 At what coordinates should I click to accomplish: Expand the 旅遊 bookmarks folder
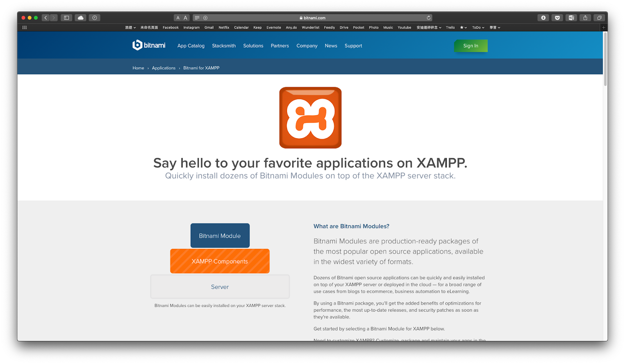click(x=130, y=27)
